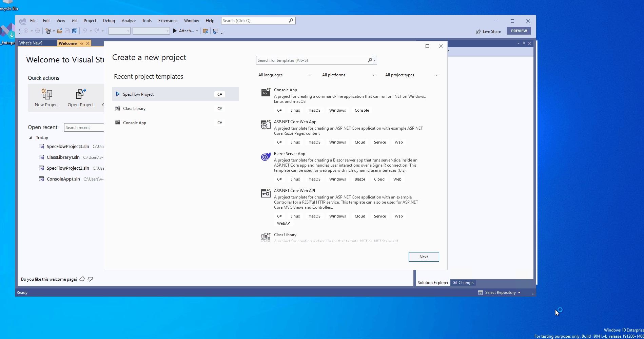Switch to the Solution Explorer tab

[433, 283]
